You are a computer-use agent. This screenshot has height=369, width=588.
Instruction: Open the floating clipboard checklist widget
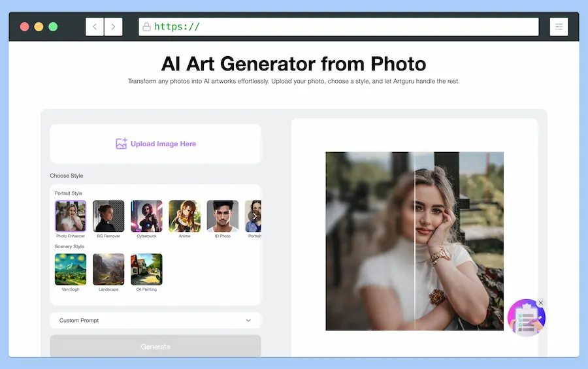point(526,319)
